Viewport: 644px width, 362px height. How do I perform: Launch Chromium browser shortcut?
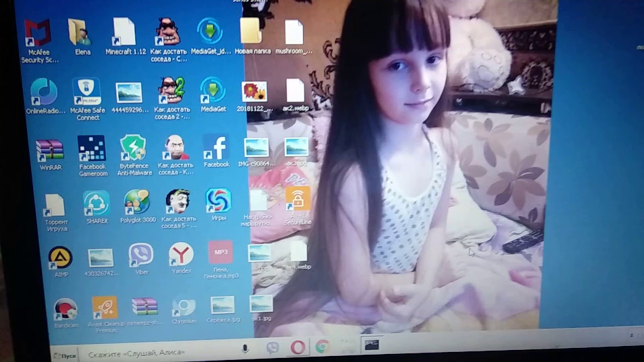pyautogui.click(x=184, y=306)
